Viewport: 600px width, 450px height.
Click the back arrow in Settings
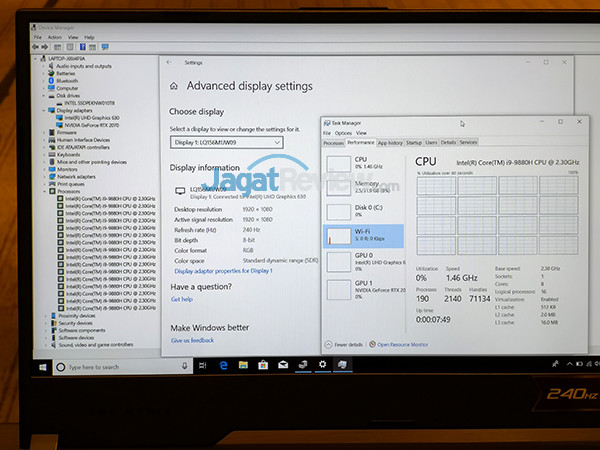(x=167, y=62)
